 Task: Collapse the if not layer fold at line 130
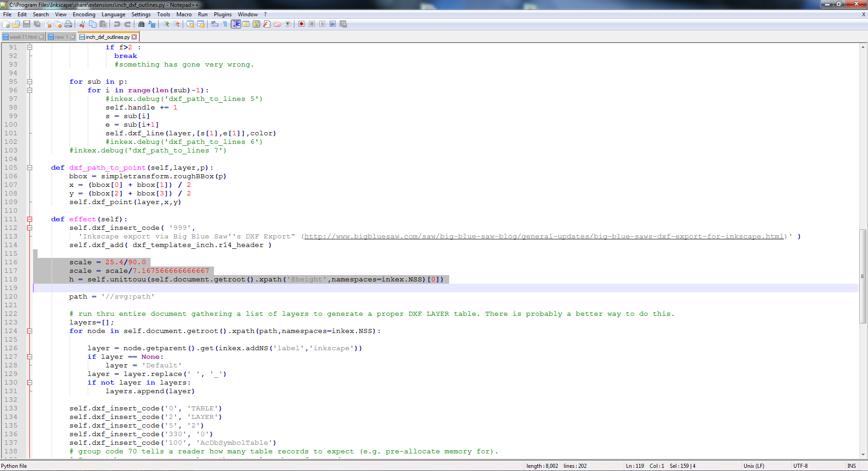click(x=29, y=383)
